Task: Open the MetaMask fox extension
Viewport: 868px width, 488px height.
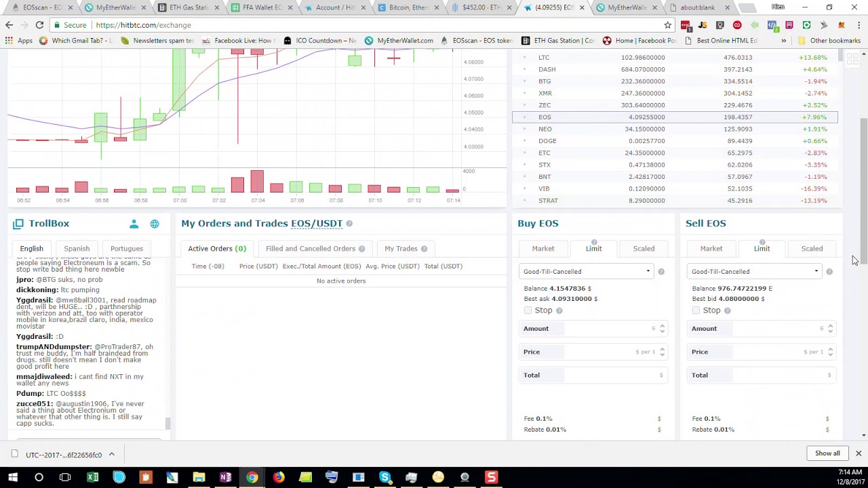Action: click(x=841, y=25)
